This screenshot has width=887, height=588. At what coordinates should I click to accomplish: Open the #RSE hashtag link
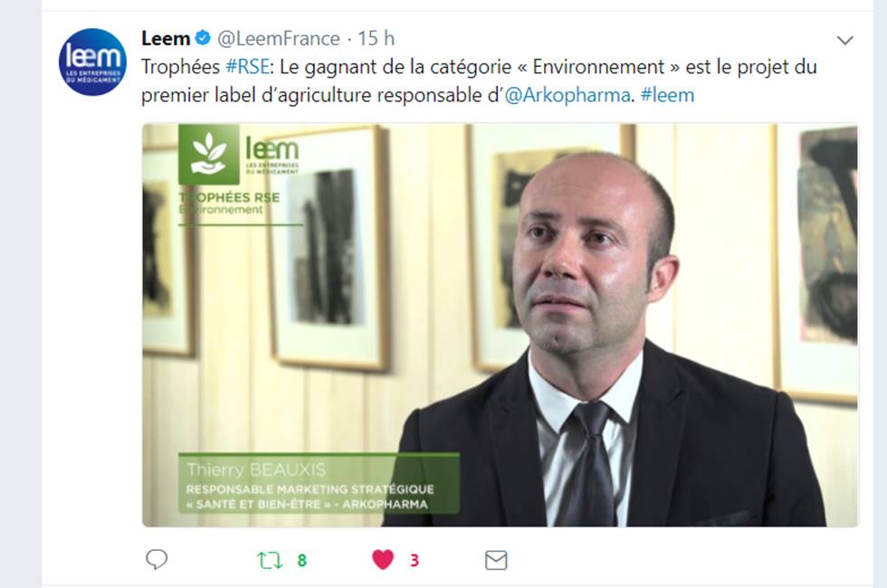247,67
